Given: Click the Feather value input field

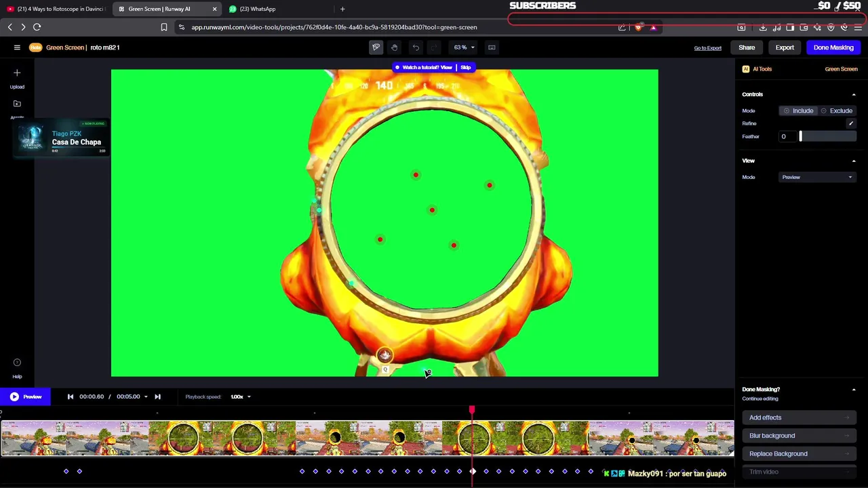Looking at the screenshot, I should 787,137.
